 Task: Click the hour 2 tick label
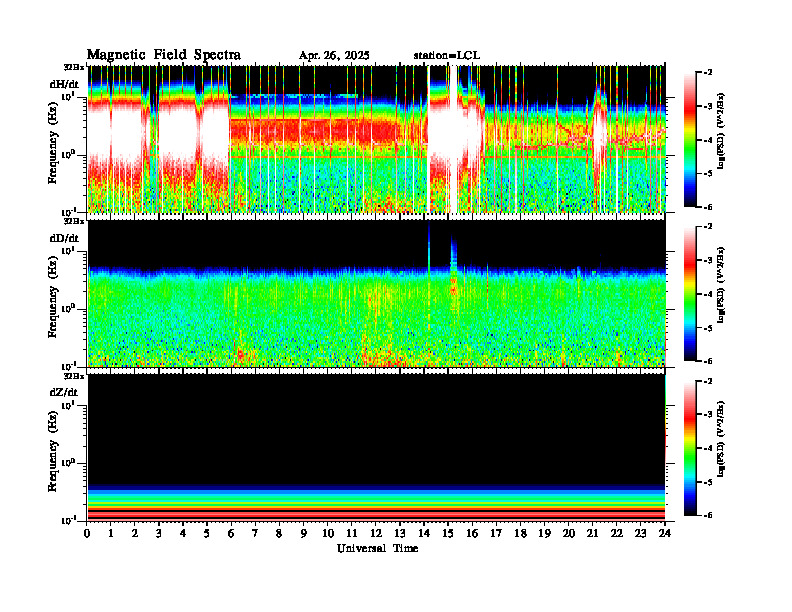[x=135, y=534]
